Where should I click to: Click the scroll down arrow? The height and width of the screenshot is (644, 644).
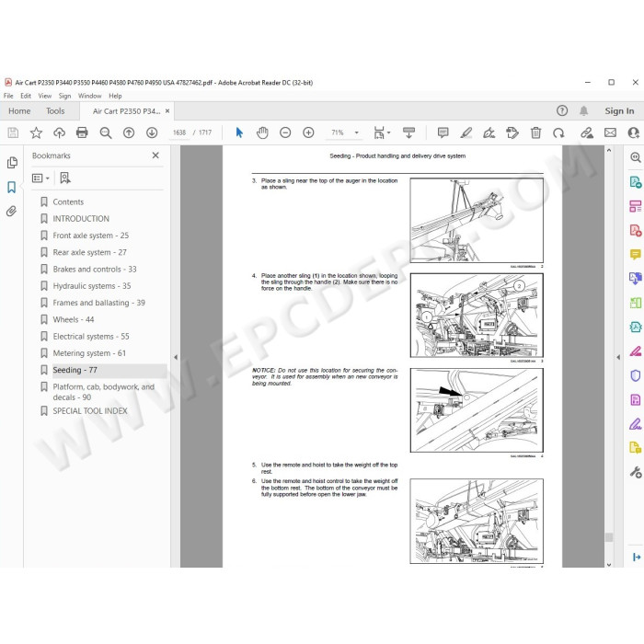coord(609,564)
